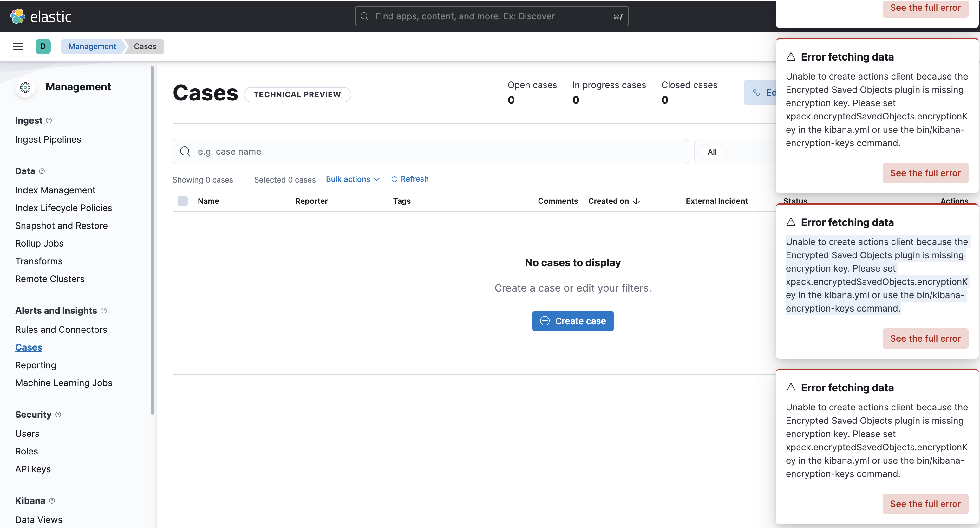Click the sidebar vertical scrollbar
This screenshot has height=528, width=980.
pos(152,240)
